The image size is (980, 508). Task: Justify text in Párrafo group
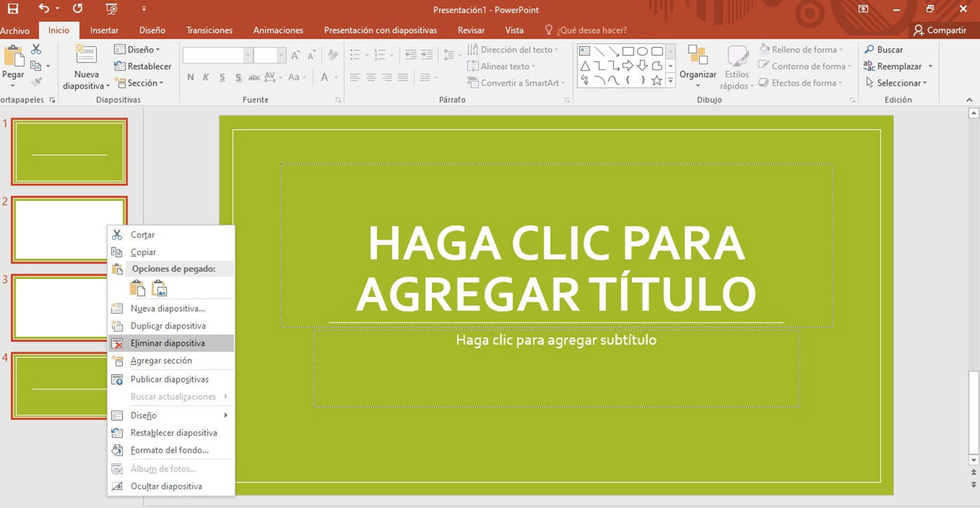(x=403, y=78)
